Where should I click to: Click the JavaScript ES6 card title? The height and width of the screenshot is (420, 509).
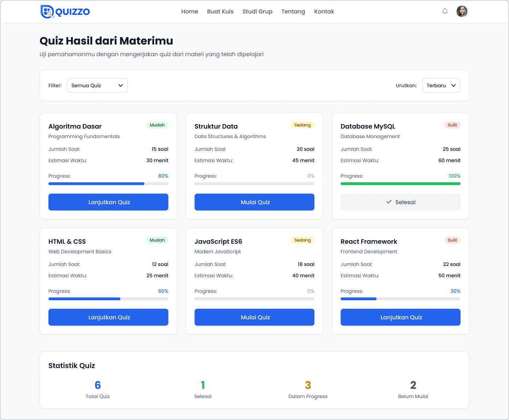point(218,242)
